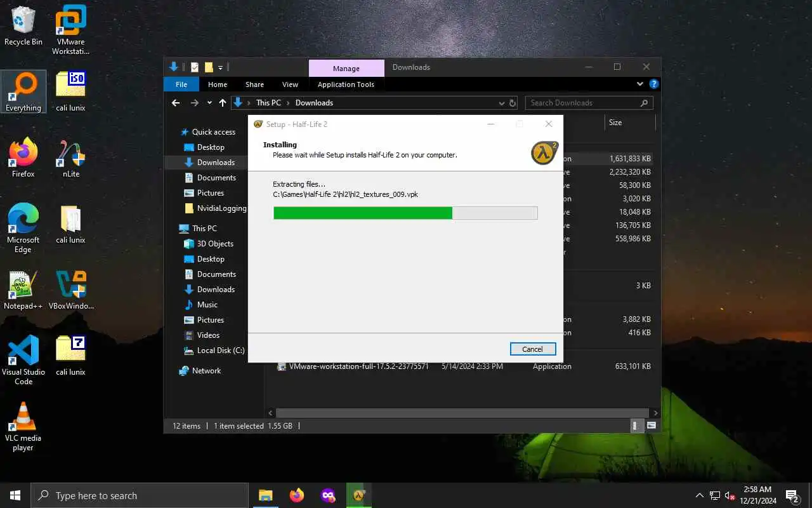Open the notification center icon
Image resolution: width=812 pixels, height=508 pixels.
pyautogui.click(x=792, y=495)
